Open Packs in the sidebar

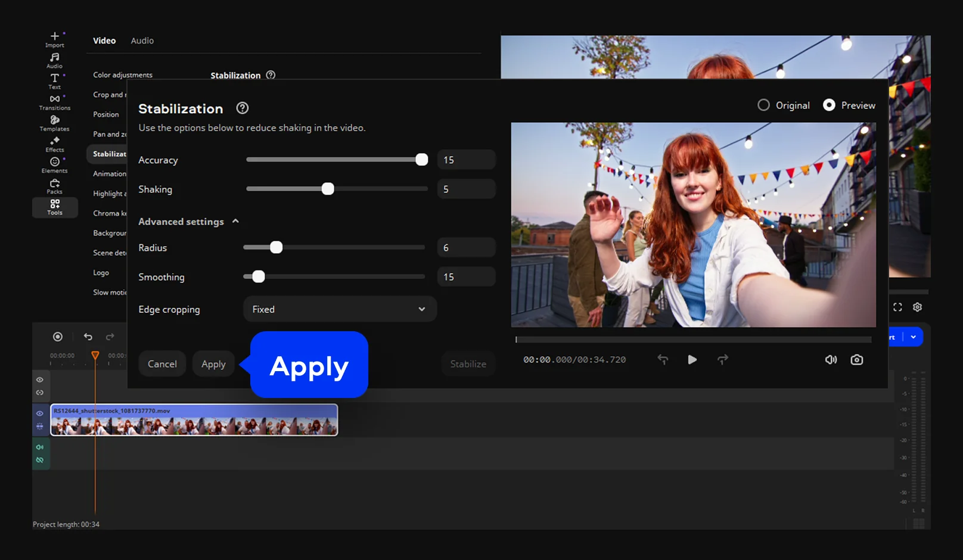pos(54,186)
